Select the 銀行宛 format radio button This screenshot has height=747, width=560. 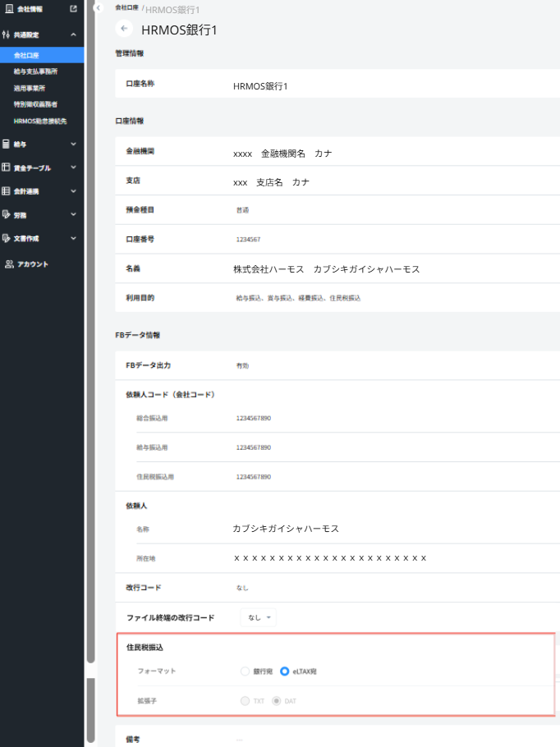(x=245, y=671)
